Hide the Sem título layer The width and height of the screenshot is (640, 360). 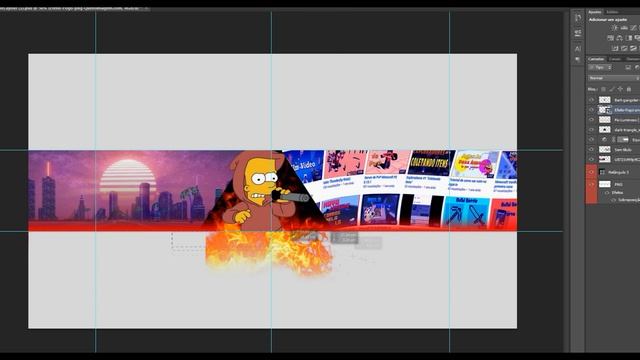click(591, 149)
